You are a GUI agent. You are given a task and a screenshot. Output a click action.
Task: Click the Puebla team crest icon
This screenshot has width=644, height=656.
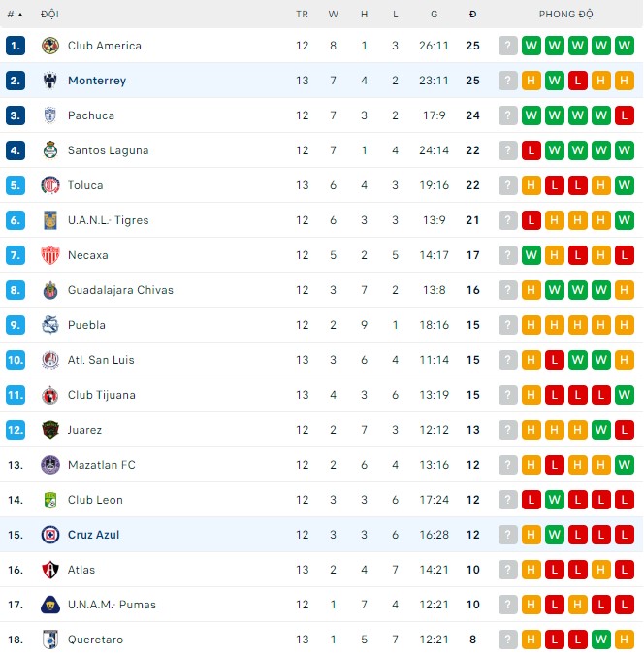[x=50, y=325]
